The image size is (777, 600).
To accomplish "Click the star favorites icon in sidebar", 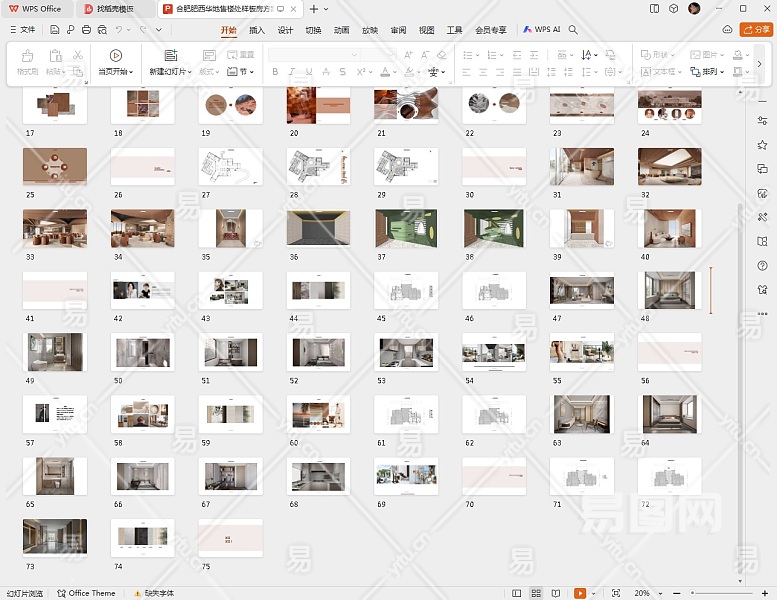I will (763, 145).
